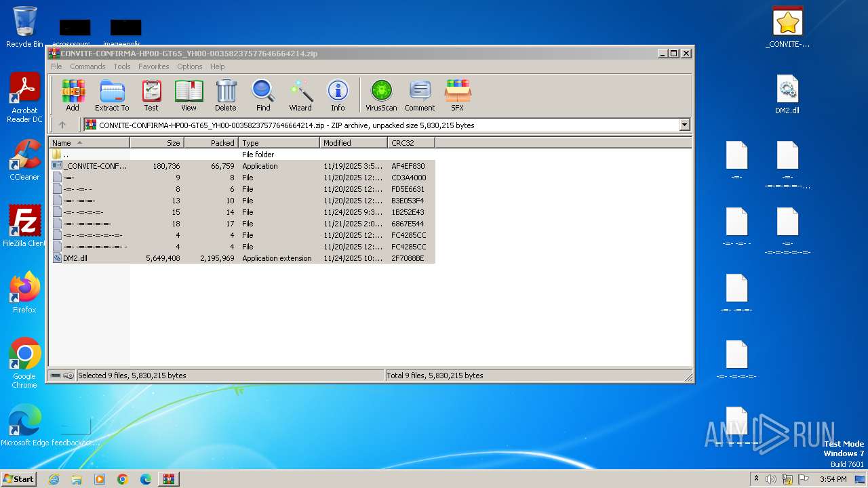The height and width of the screenshot is (488, 868).
Task: Expand the archive path dropdown
Action: (x=684, y=125)
